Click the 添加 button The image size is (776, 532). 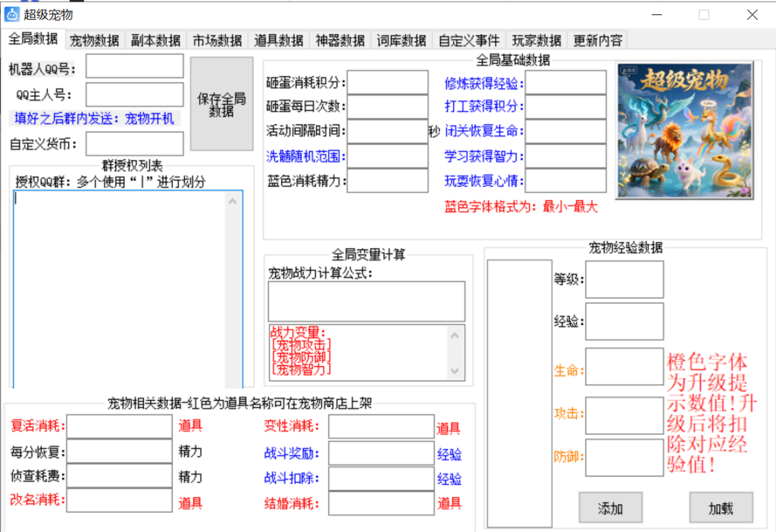tap(610, 509)
